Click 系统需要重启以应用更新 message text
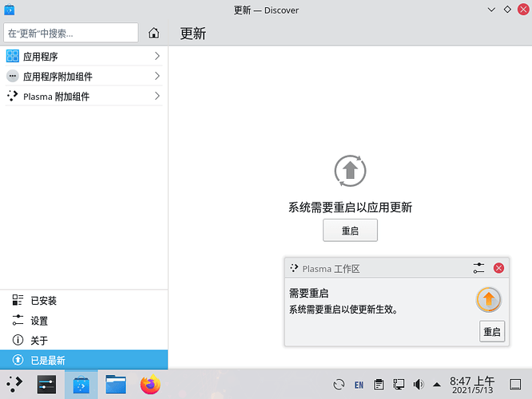Viewport: 532px width, 399px height. pyautogui.click(x=350, y=207)
